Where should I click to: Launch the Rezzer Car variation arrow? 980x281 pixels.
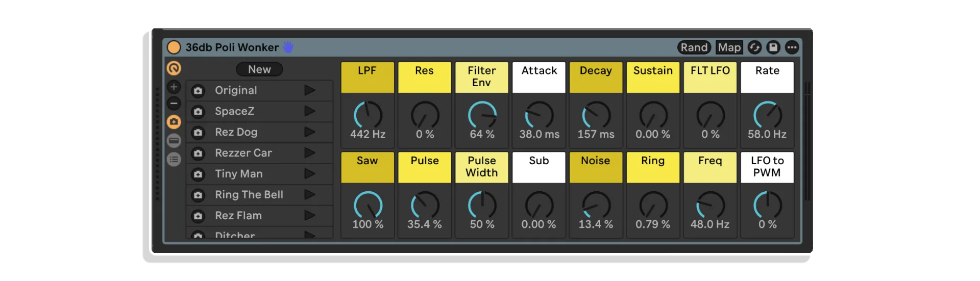pyautogui.click(x=310, y=153)
